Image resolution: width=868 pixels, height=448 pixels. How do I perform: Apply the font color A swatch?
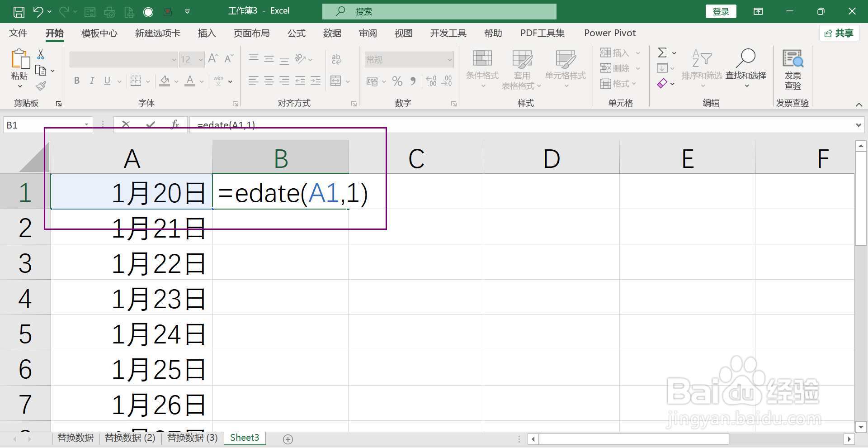[190, 81]
